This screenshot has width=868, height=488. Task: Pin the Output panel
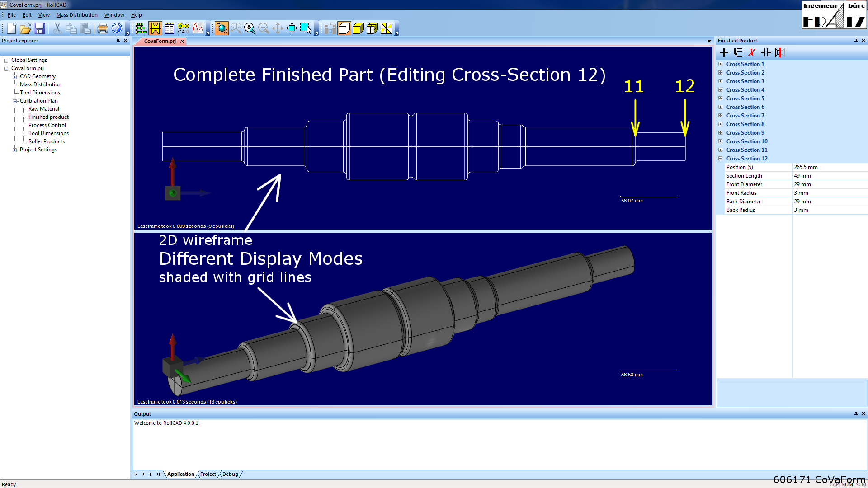pos(856,413)
